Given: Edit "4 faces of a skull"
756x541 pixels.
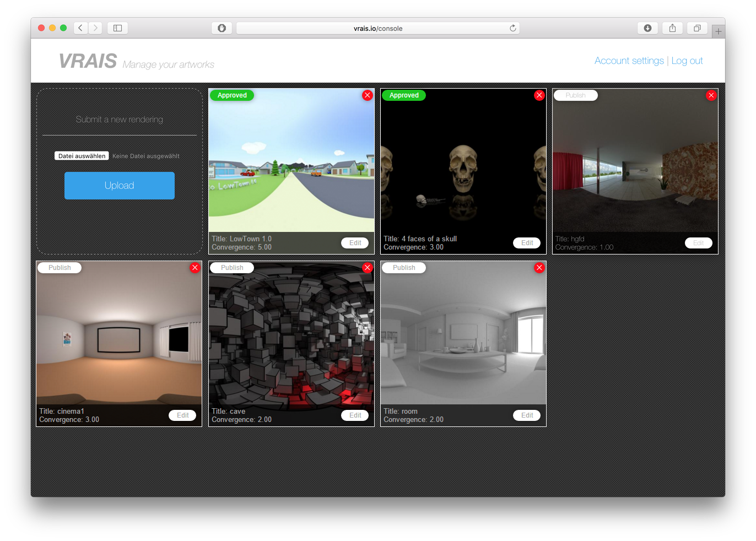Looking at the screenshot, I should coord(526,242).
